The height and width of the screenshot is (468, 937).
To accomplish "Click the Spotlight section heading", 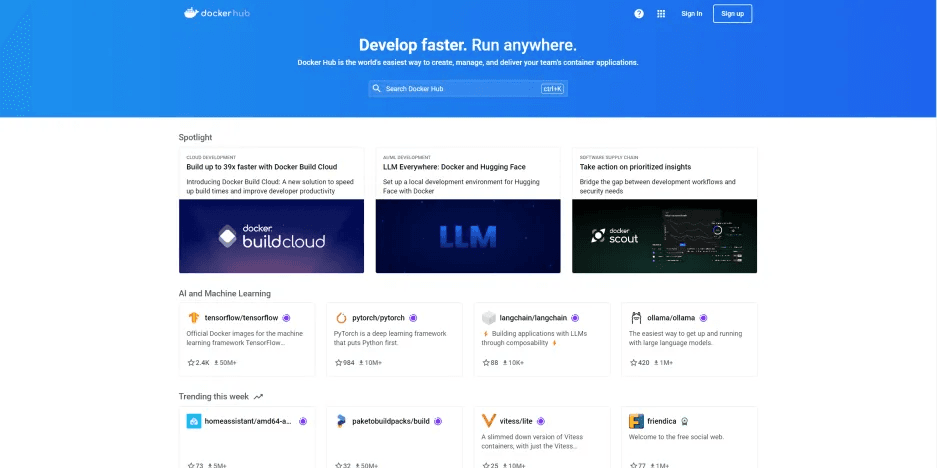I will click(x=195, y=137).
